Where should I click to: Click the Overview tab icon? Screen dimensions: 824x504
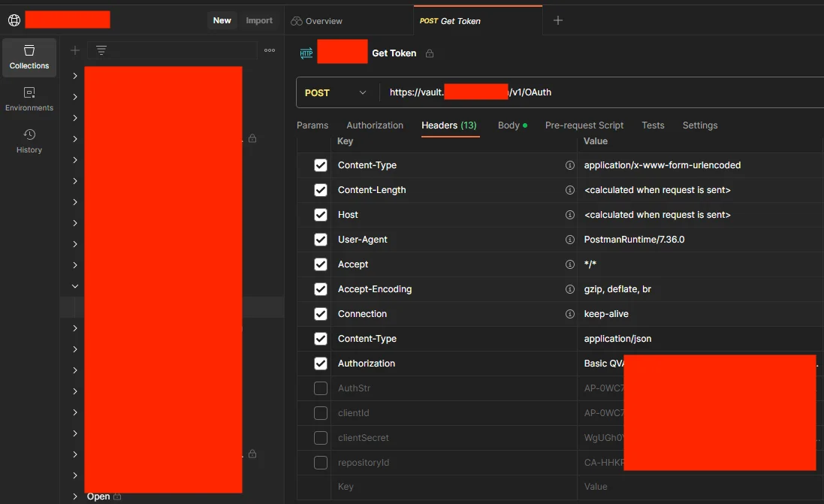tap(297, 21)
